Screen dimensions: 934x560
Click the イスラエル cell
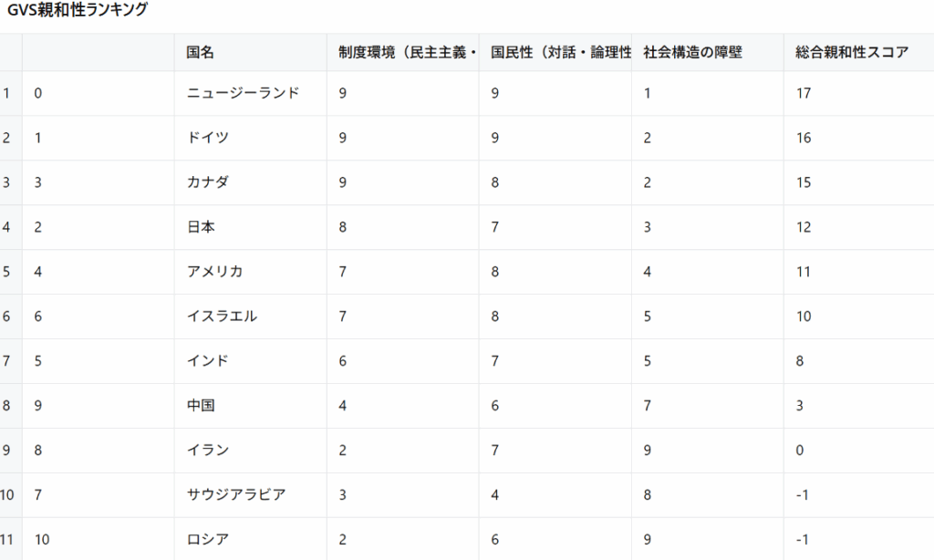[250, 316]
